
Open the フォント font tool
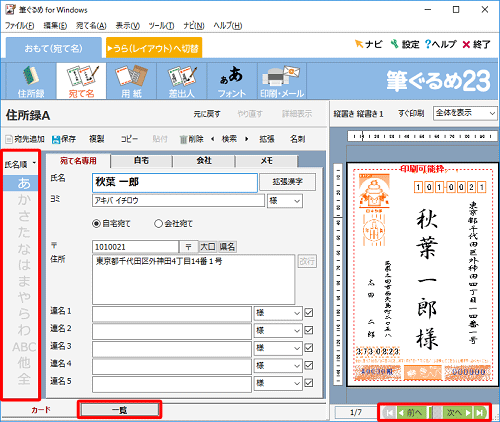coord(232,81)
